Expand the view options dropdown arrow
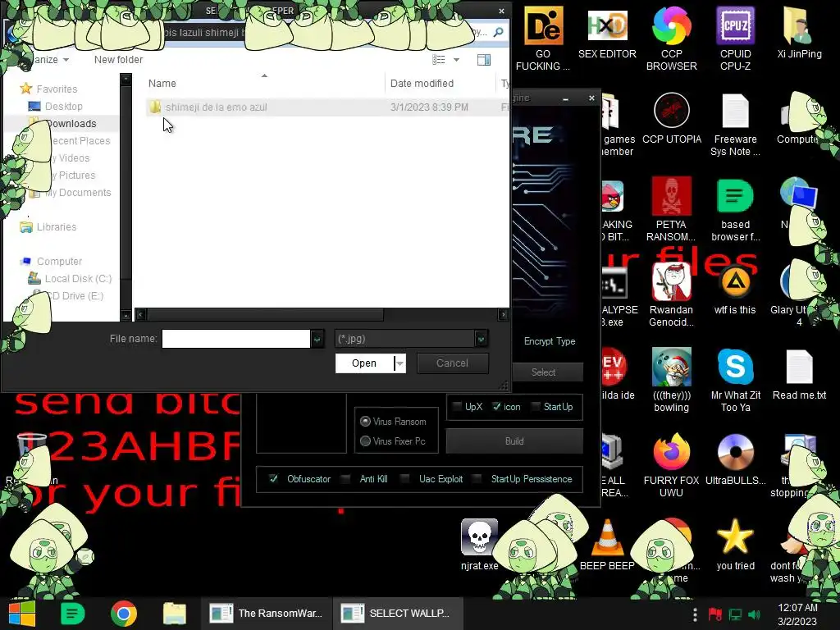The width and height of the screenshot is (840, 630). [456, 59]
